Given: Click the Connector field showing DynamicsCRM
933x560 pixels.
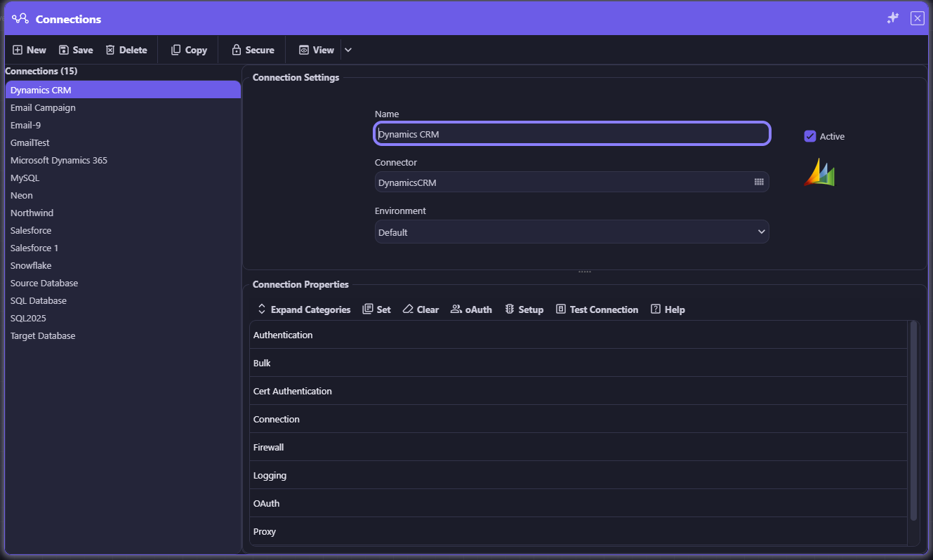Looking at the screenshot, I should 571,182.
